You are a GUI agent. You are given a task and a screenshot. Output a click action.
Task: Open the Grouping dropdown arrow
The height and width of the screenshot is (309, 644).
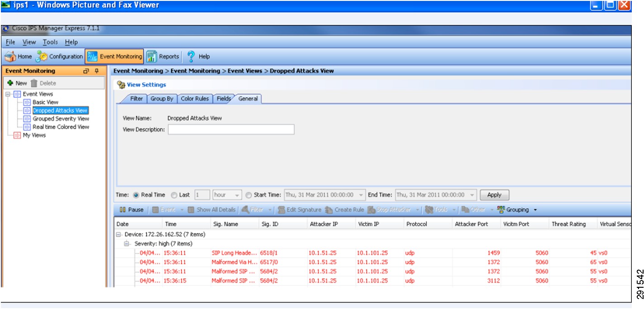[535, 210]
